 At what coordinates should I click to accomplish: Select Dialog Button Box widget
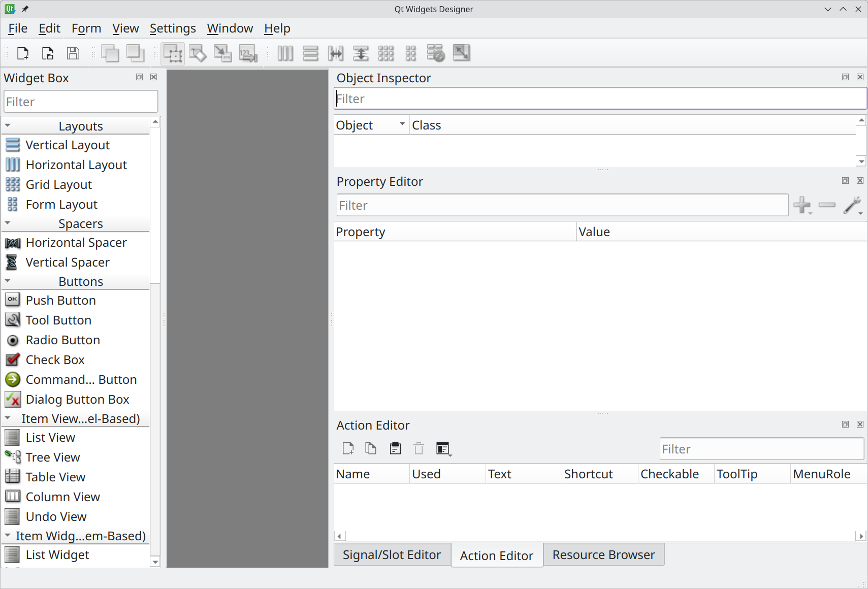coord(75,400)
